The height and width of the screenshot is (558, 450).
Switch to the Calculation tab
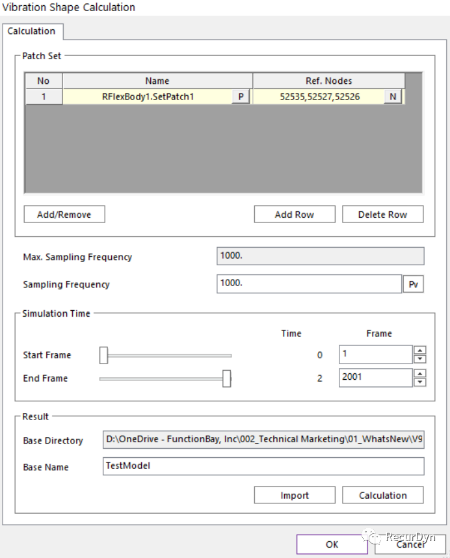[32, 31]
